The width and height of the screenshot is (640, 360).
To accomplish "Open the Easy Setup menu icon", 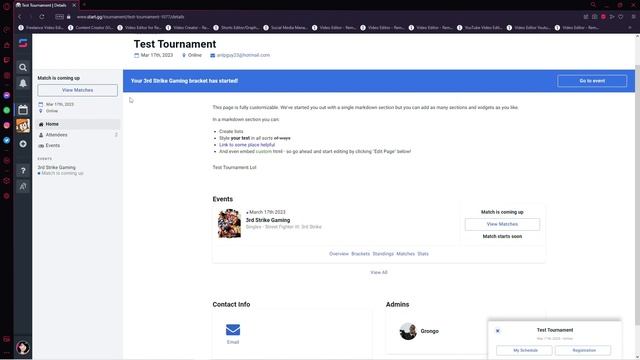I will [633, 17].
